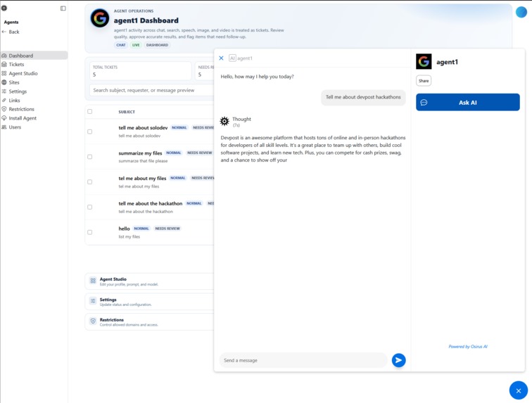The width and height of the screenshot is (532, 403).
Task: Open the Powered by Osirus AI link
Action: click(x=468, y=347)
